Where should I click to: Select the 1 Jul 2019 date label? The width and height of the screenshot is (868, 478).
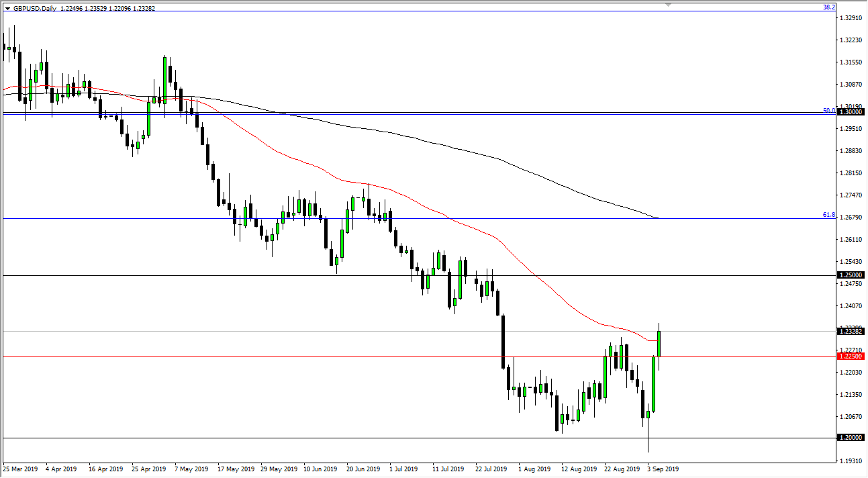(x=401, y=469)
